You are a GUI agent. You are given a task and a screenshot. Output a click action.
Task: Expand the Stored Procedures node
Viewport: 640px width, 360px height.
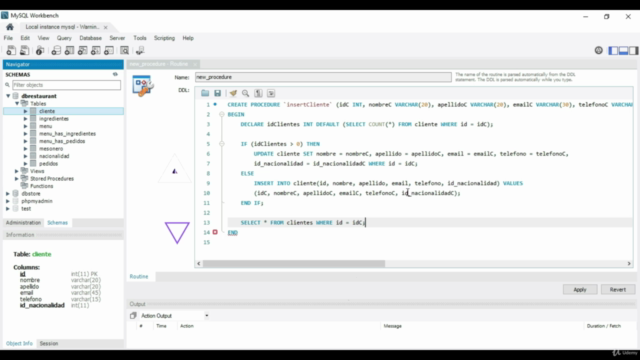point(17,178)
